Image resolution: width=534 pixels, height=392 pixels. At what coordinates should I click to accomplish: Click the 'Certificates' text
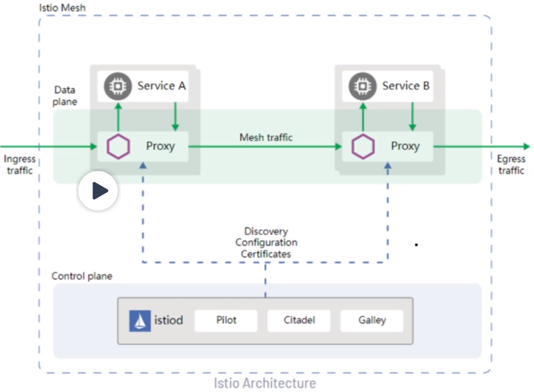coord(266,254)
